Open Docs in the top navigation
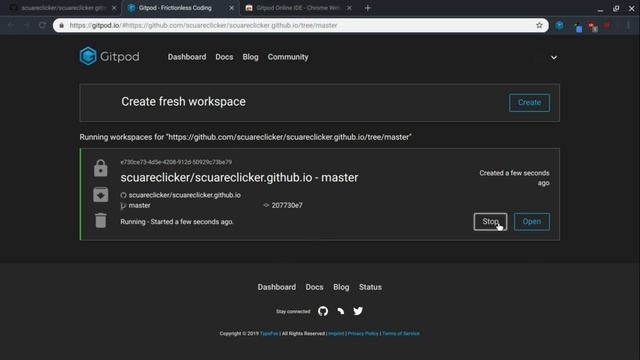This screenshot has height=360, width=640. (224, 57)
